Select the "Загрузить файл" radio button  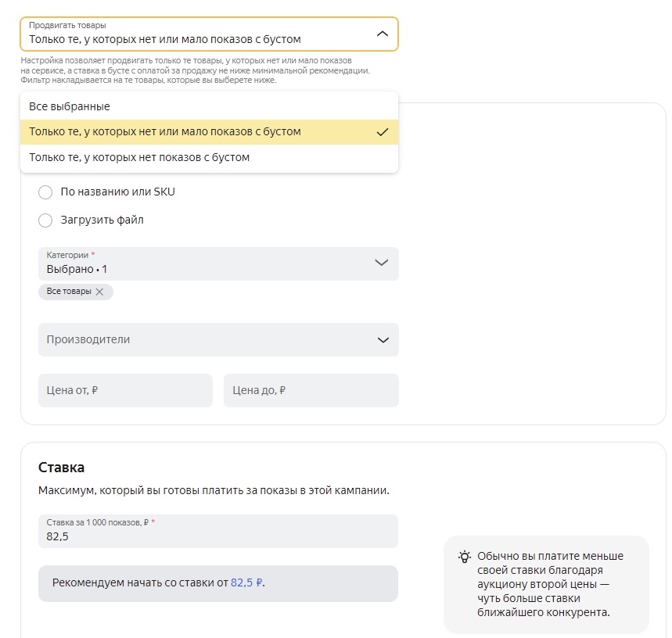coord(45,220)
